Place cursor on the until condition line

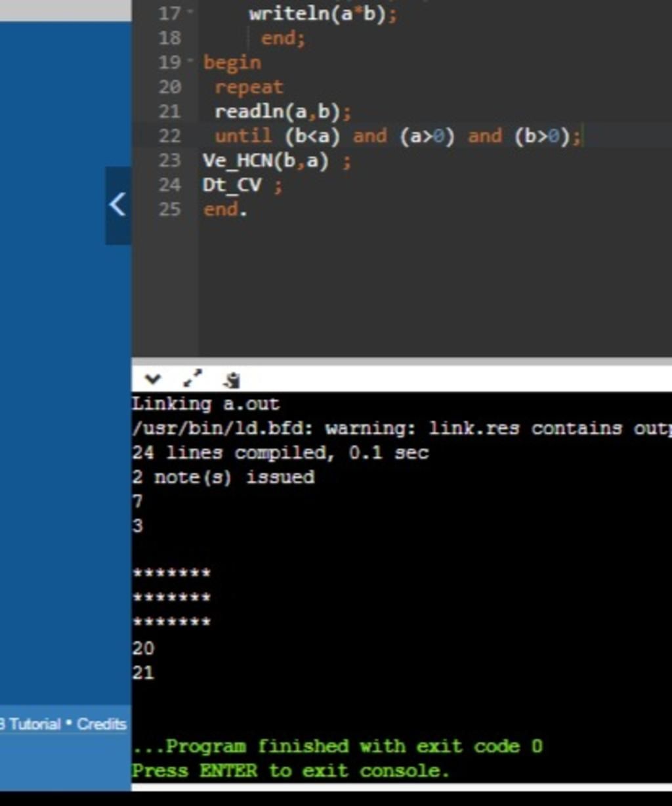(398, 136)
